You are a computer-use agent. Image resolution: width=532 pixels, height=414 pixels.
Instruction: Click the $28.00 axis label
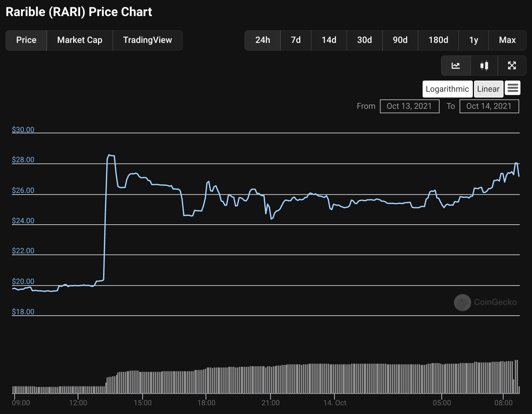(x=23, y=160)
